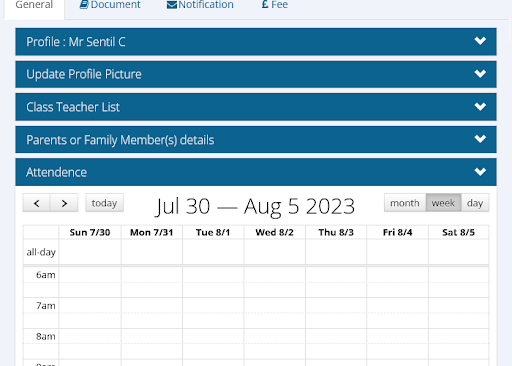Click chevron on Attendence header
This screenshot has width=512, height=366.
click(x=480, y=172)
